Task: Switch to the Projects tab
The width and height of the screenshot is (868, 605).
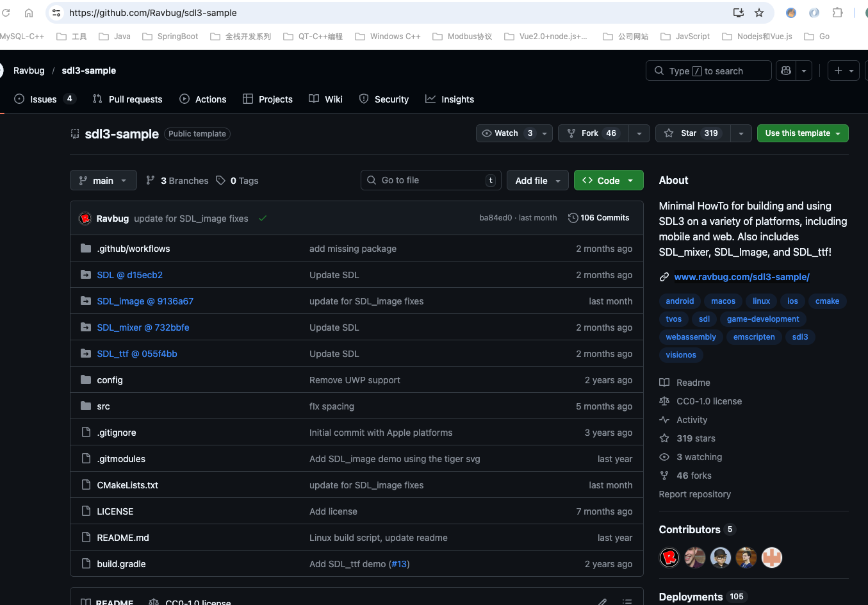Action: (x=268, y=99)
